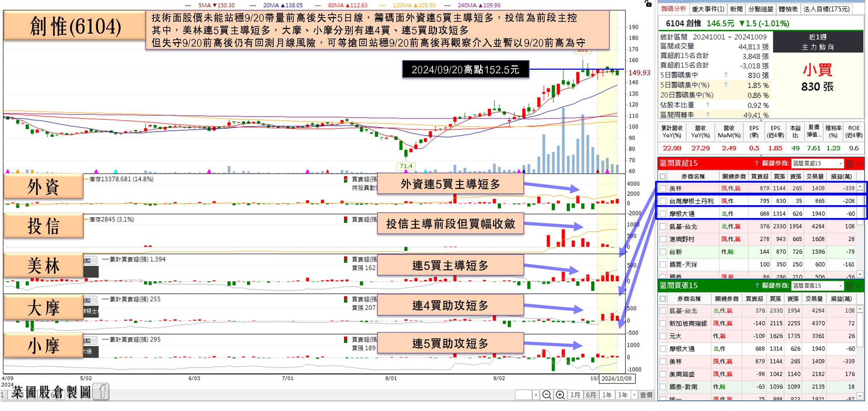Tick the checkbox for 美林 in 區間買超15
This screenshot has width=868, height=411.
pos(663,188)
